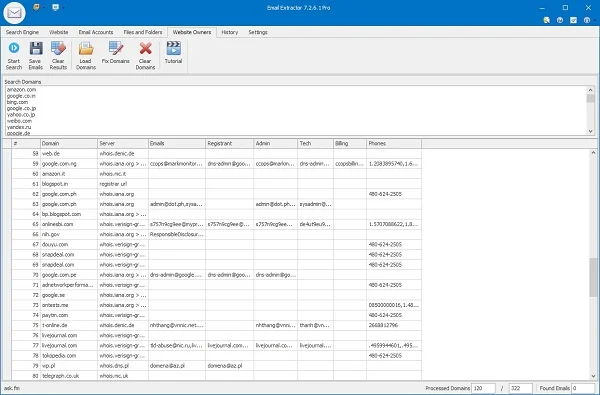Select the tokopedia.com domain cell
This screenshot has width=600, height=395.
[x=69, y=356]
